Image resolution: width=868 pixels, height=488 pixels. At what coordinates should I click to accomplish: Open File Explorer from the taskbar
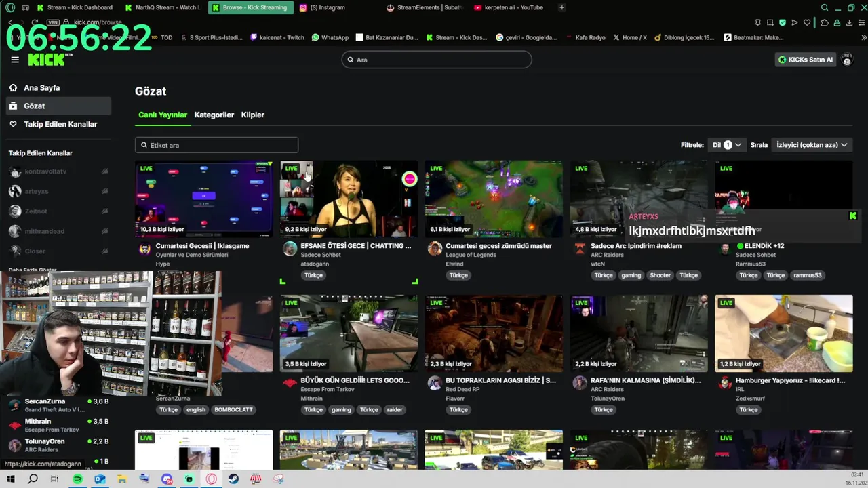(x=122, y=479)
